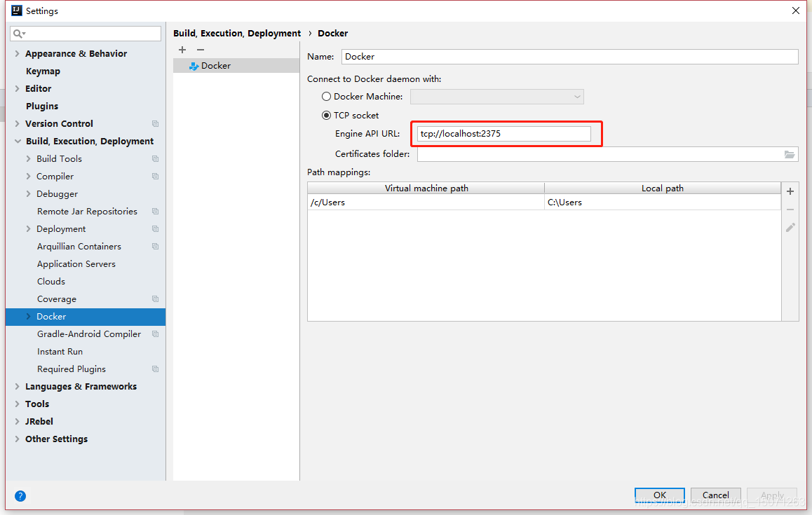
Task: Expand the Debugger node
Action: pyautogui.click(x=29, y=194)
